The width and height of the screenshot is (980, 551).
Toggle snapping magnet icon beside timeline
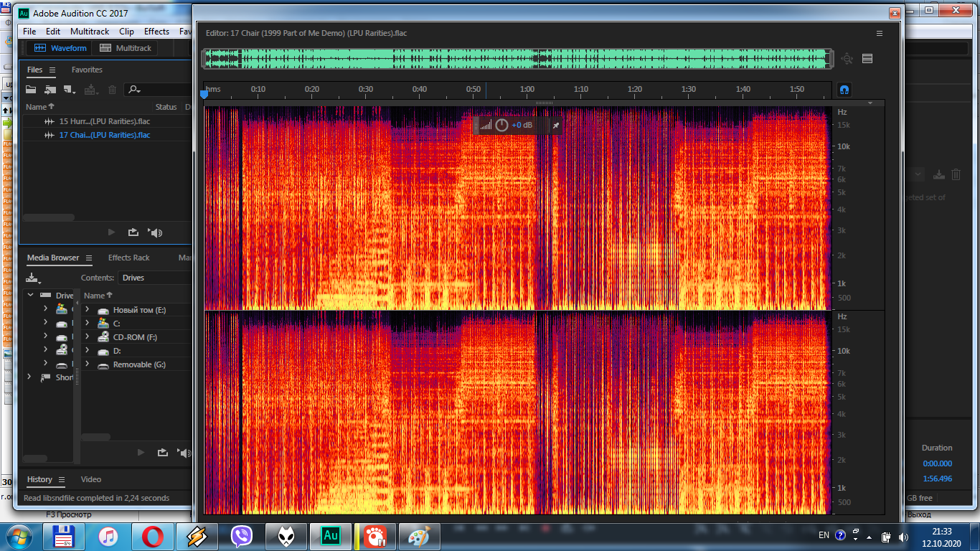click(x=844, y=90)
